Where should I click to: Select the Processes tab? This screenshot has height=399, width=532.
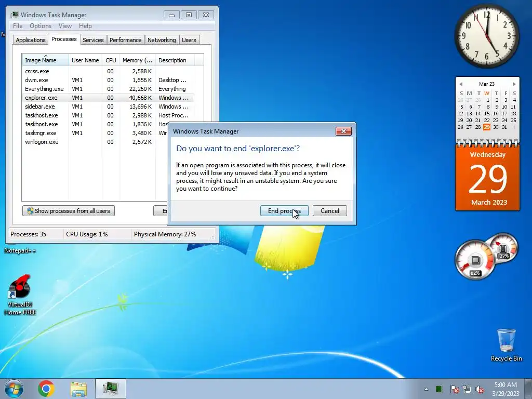tap(64, 39)
